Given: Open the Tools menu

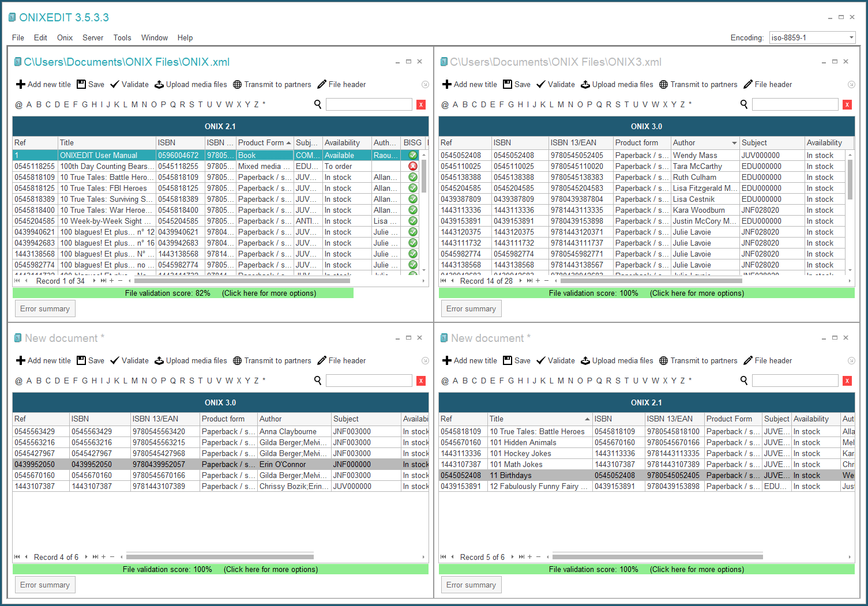Looking at the screenshot, I should click(122, 37).
